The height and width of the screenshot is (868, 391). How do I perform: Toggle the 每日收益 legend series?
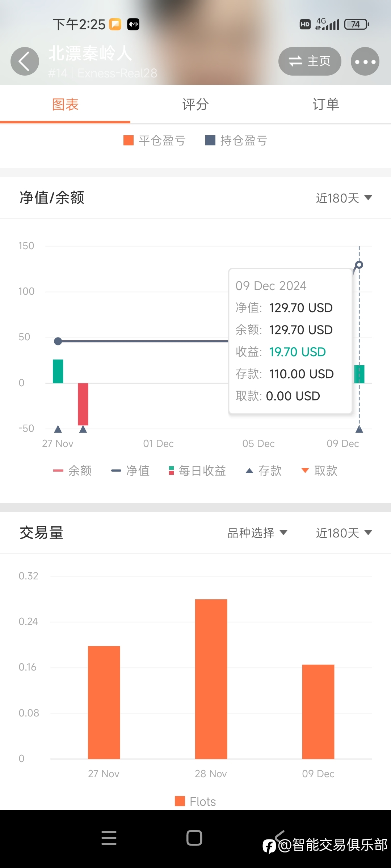(x=197, y=471)
